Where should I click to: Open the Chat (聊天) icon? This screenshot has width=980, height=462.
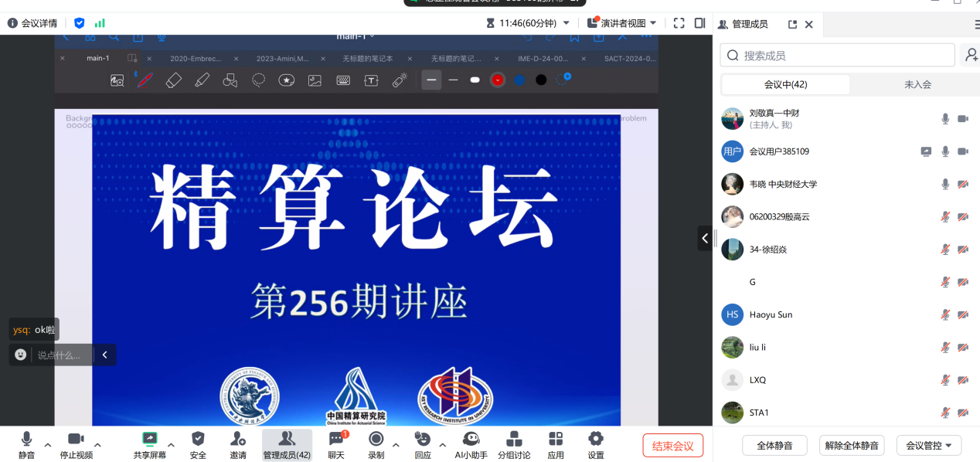[336, 440]
